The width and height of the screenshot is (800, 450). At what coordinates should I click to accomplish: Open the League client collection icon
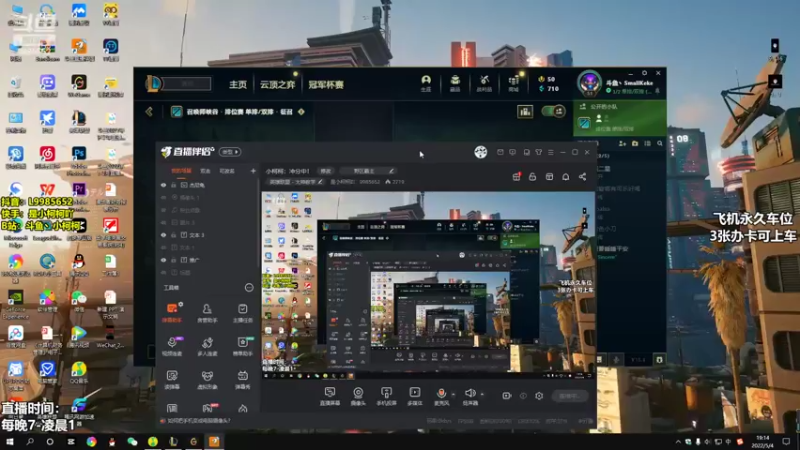(x=455, y=83)
